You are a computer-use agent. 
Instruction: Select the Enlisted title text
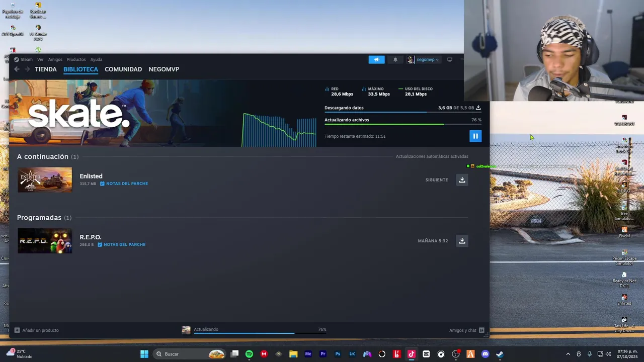click(91, 176)
